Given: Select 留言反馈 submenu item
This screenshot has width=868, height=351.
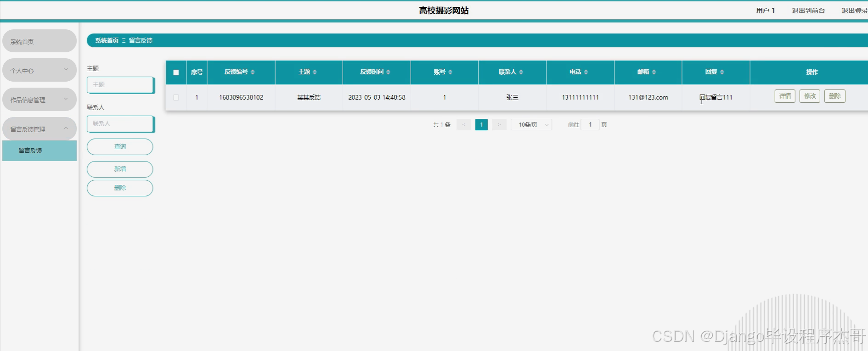Looking at the screenshot, I should pos(39,150).
